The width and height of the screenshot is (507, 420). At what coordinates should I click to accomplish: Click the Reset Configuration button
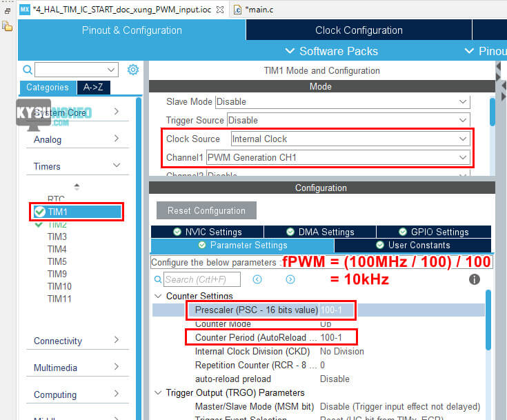click(206, 210)
